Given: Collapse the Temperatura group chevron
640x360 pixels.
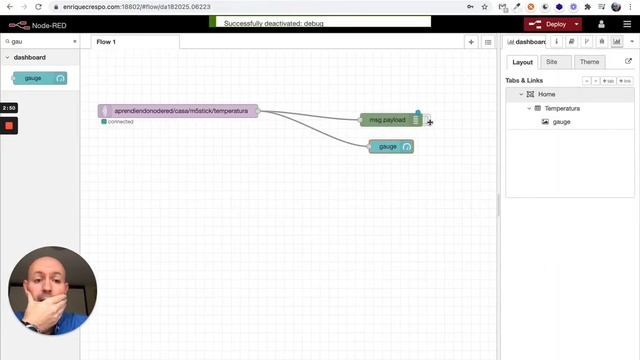Looking at the screenshot, I should coord(529,108).
